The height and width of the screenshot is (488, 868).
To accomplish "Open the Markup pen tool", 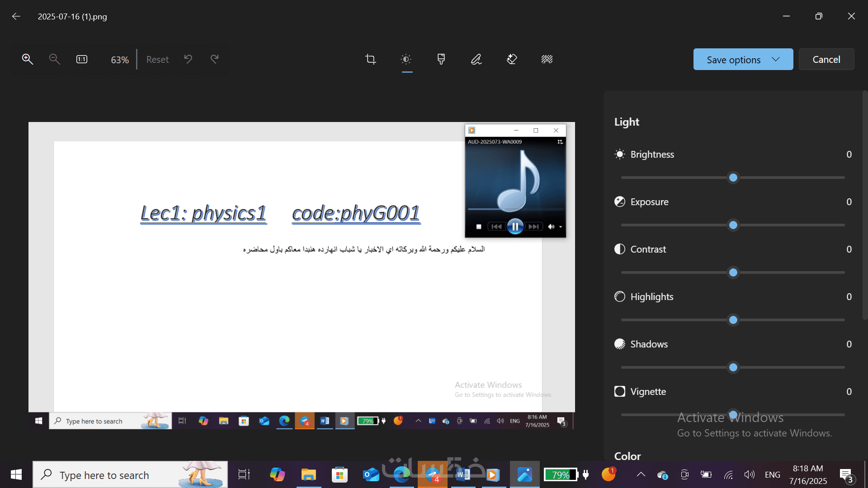I will [476, 59].
